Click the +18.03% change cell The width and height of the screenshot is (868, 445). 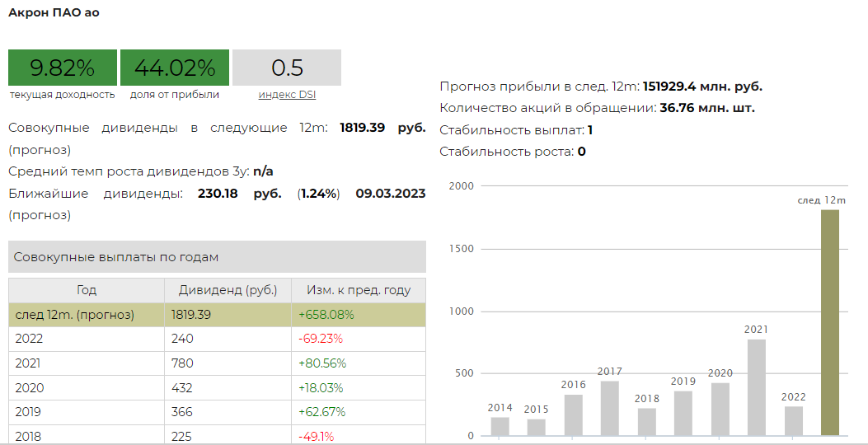pos(359,388)
